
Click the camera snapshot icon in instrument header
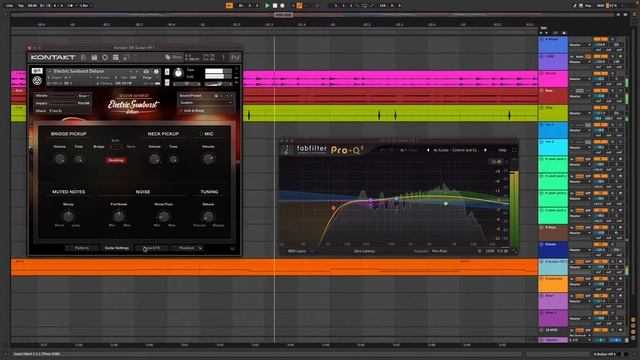coord(146,71)
